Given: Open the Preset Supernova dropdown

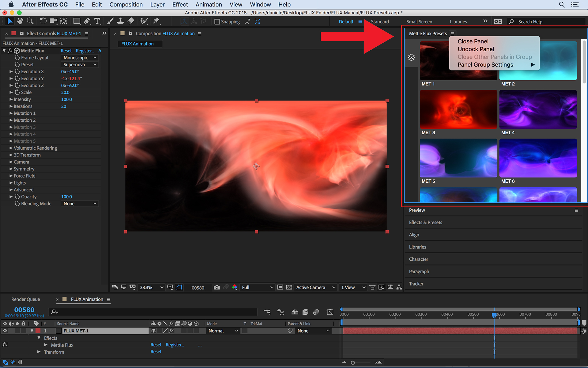Looking at the screenshot, I should (80, 65).
